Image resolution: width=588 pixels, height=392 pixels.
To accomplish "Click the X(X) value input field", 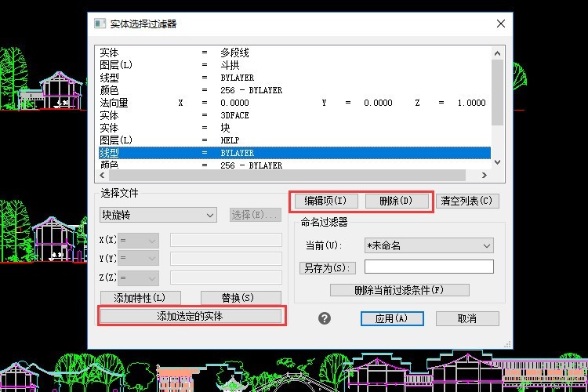I will [226, 240].
